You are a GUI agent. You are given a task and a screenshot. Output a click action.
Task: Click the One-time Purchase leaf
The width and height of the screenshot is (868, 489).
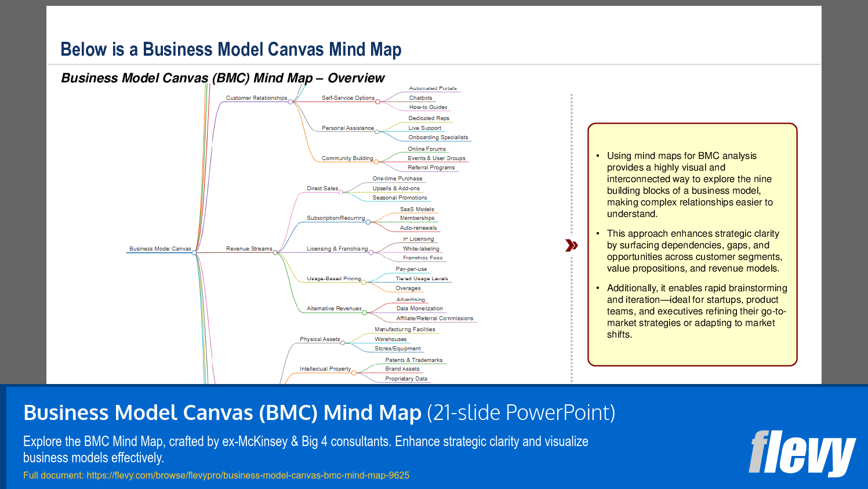397,179
